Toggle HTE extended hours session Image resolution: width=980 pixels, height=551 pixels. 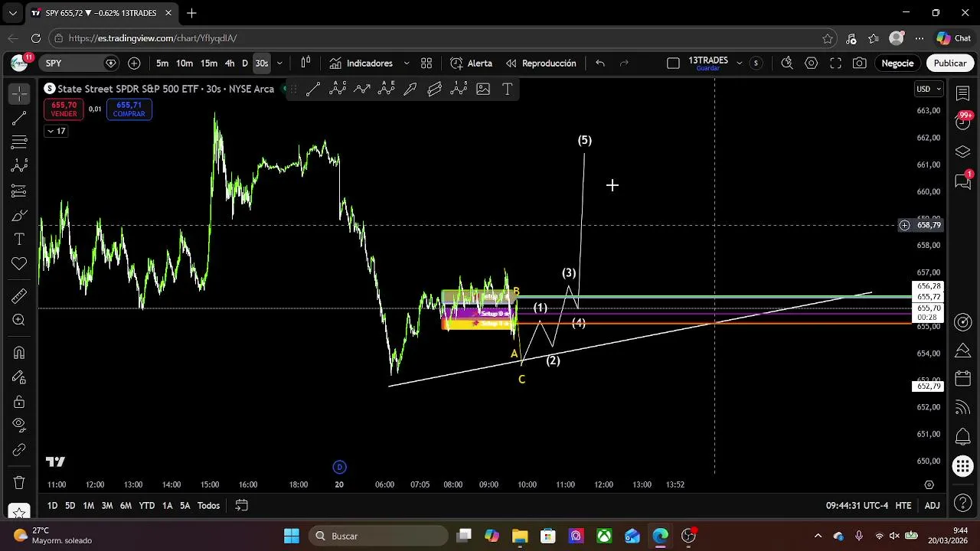[x=903, y=506]
